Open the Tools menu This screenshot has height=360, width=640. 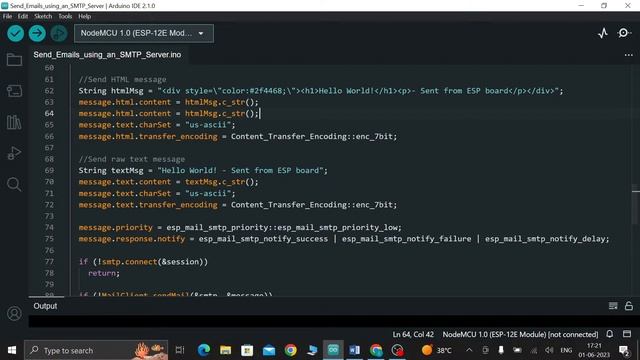pos(65,16)
